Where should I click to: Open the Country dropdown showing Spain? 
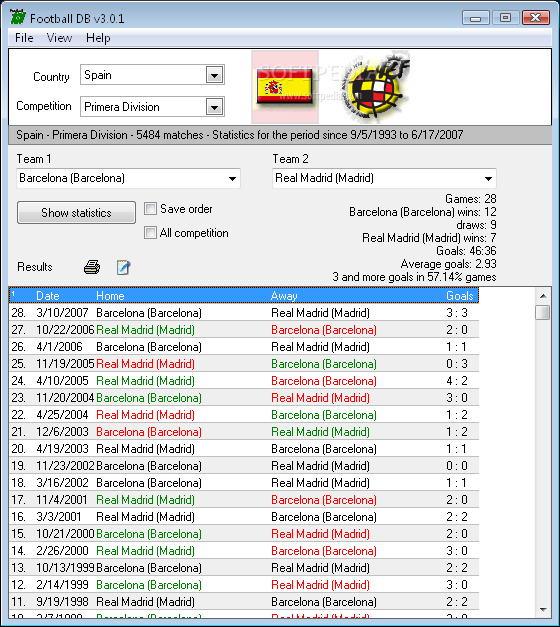click(x=214, y=75)
